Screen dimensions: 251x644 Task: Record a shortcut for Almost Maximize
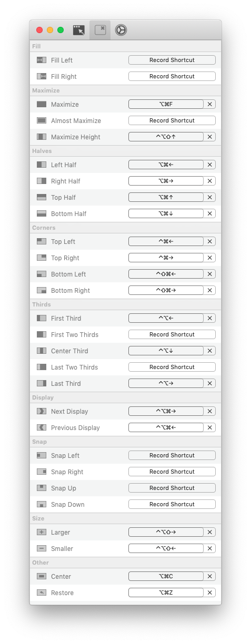coord(172,120)
